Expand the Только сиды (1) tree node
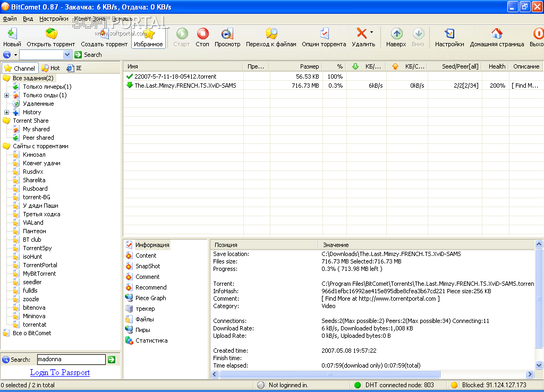This screenshot has width=544, height=392. coord(6,95)
